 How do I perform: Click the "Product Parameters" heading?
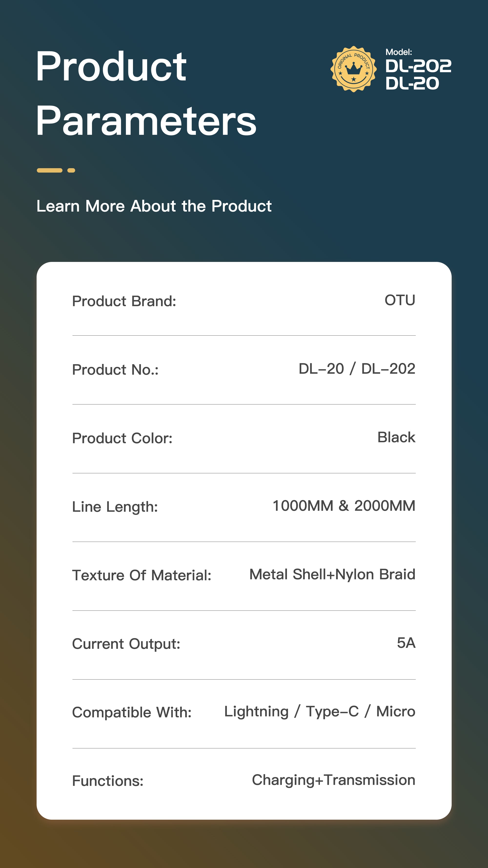tap(146, 93)
